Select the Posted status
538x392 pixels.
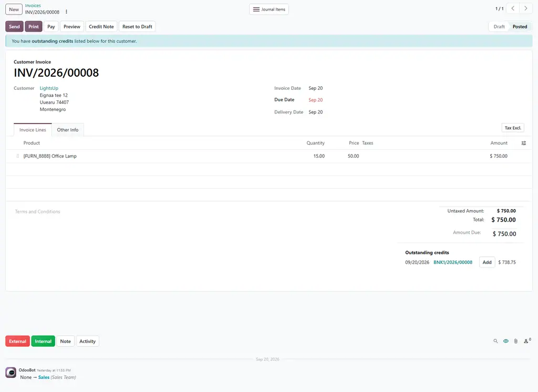(x=520, y=26)
